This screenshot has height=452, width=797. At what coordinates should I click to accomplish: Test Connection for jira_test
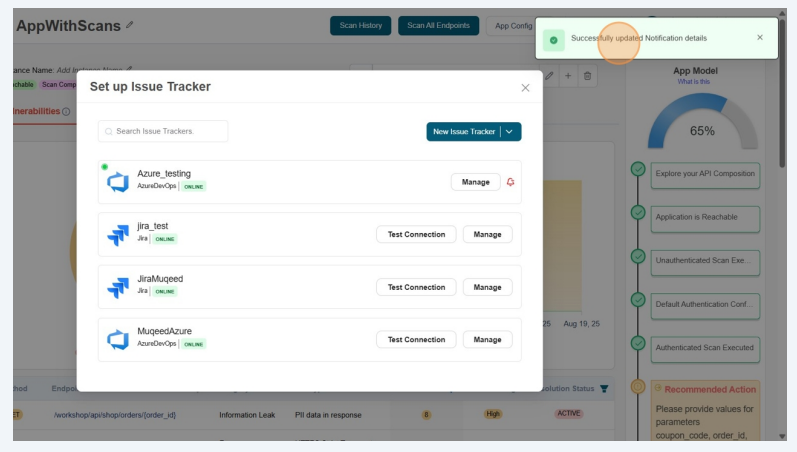pos(416,234)
